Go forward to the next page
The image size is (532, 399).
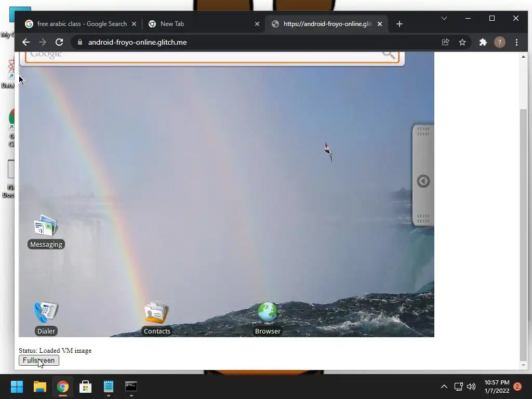pyautogui.click(x=43, y=42)
